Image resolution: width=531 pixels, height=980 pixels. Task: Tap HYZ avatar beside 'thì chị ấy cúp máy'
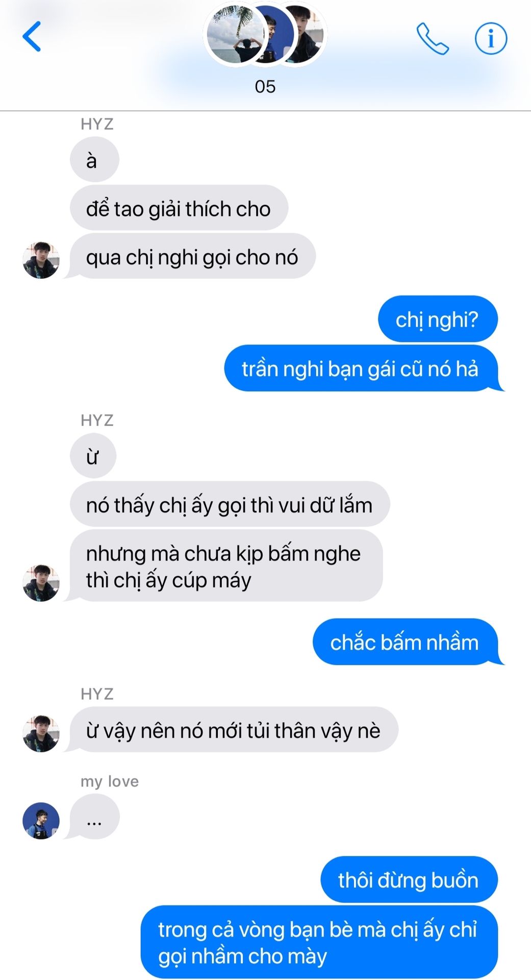click(41, 583)
